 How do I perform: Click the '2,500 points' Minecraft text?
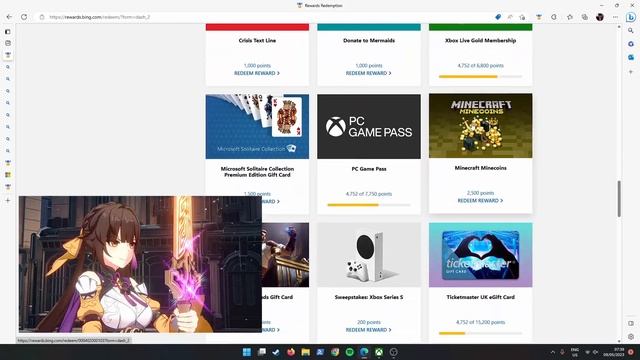coord(480,193)
